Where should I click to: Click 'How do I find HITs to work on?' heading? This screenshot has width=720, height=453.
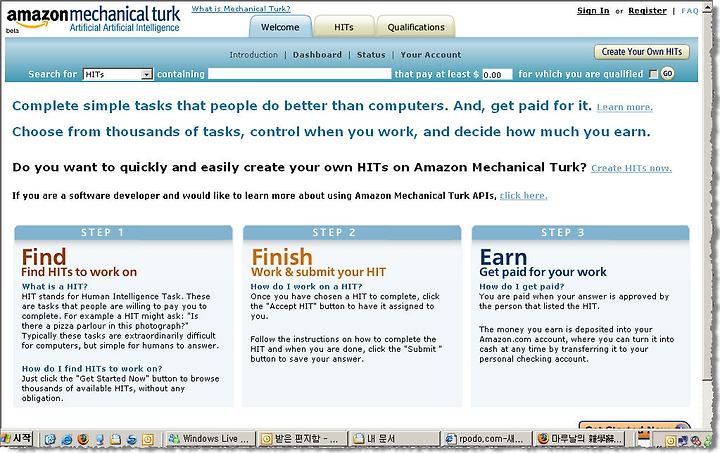[x=92, y=369]
